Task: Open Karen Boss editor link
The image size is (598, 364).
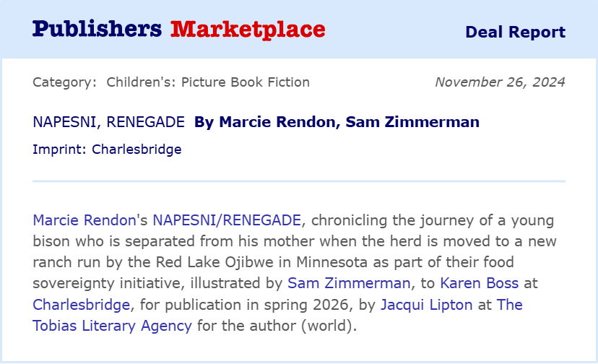Action: coord(480,283)
